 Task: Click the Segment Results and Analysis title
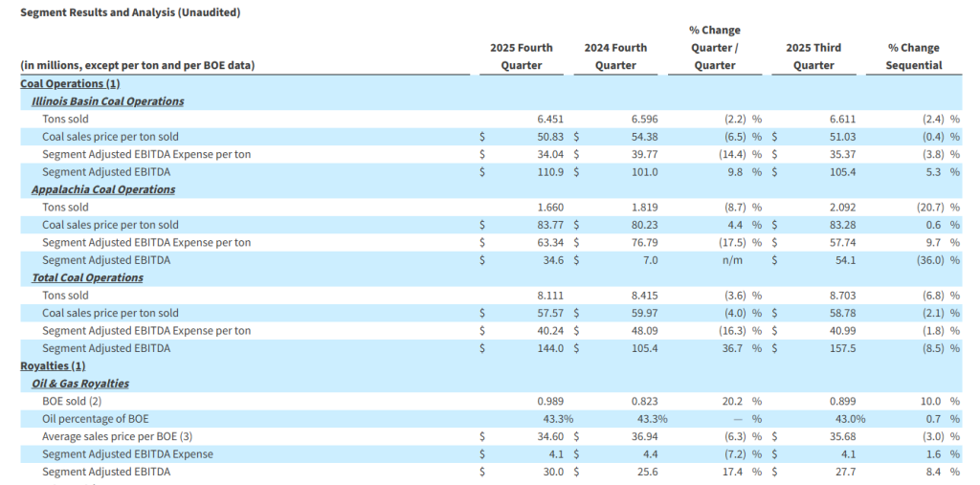click(x=130, y=12)
